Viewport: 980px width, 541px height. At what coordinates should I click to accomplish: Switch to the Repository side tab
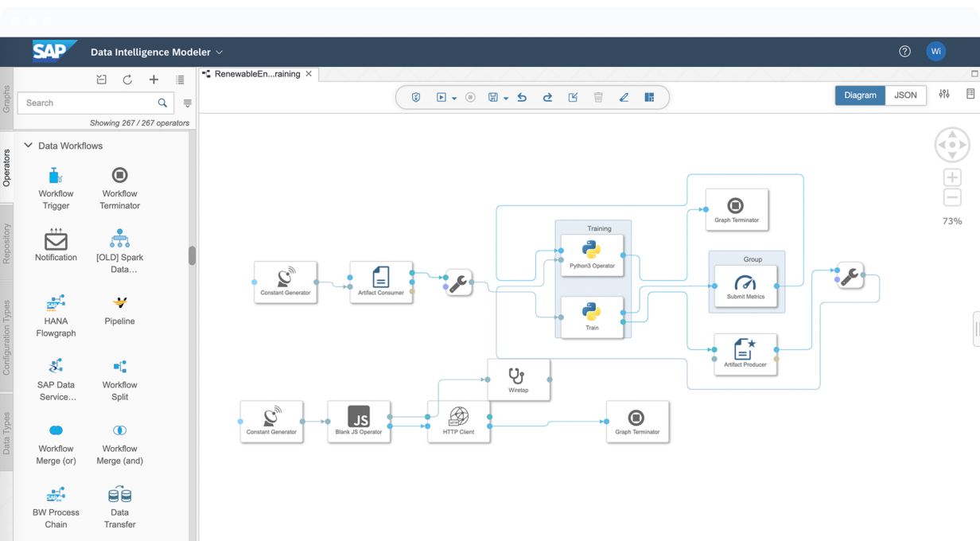click(6, 243)
